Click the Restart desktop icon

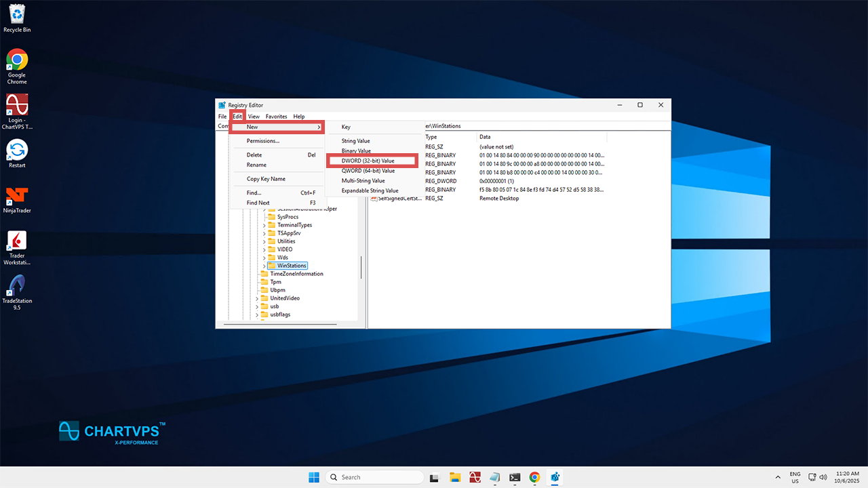click(17, 152)
